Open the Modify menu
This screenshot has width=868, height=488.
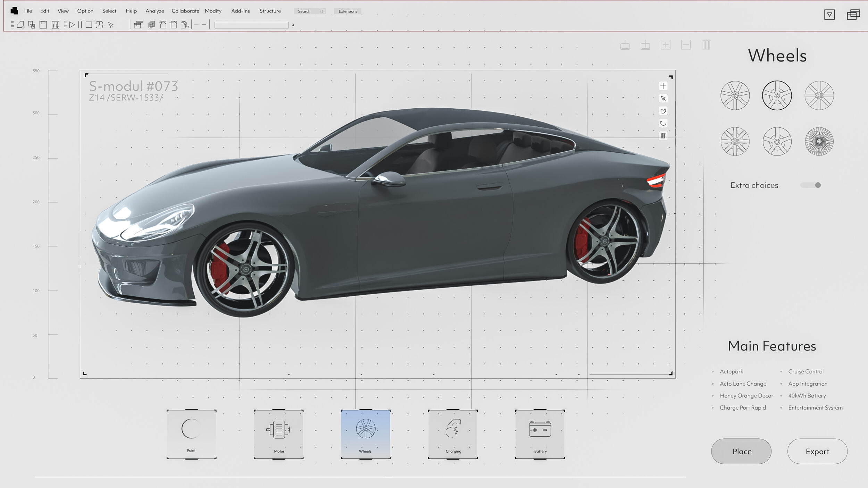pyautogui.click(x=213, y=11)
